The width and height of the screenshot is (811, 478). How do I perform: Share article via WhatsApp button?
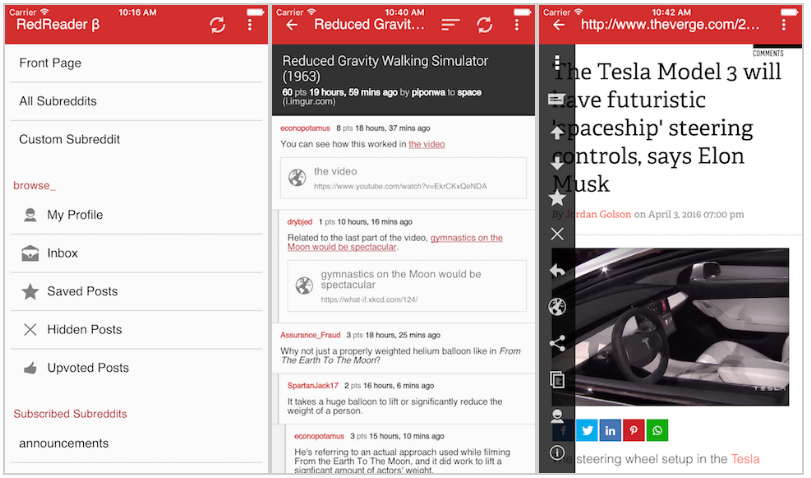[657, 430]
